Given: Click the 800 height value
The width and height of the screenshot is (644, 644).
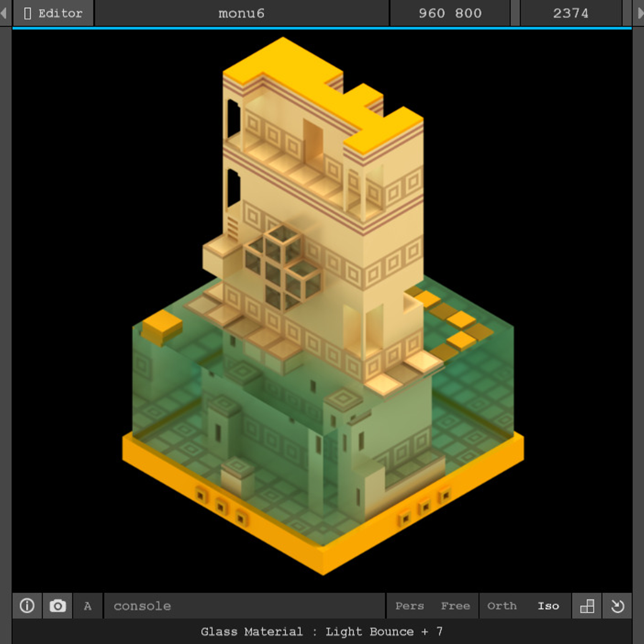Looking at the screenshot, I should [x=468, y=13].
